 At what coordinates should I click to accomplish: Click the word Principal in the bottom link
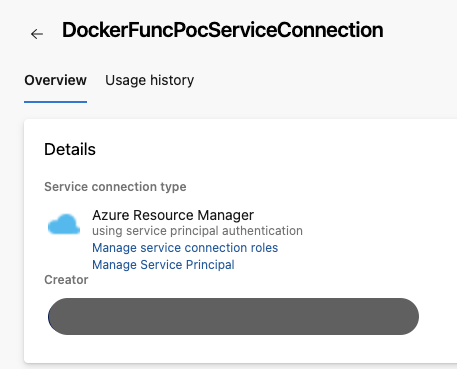click(x=210, y=265)
